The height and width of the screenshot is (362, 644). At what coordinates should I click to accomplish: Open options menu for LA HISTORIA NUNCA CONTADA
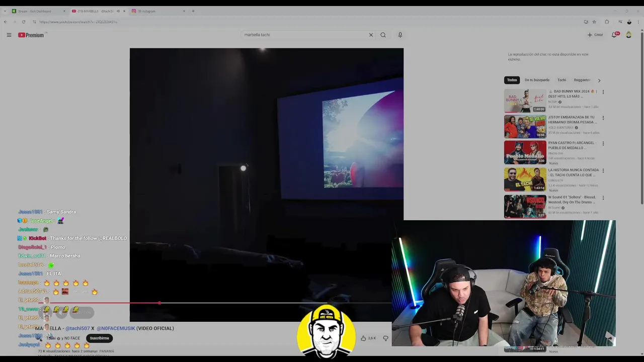coord(603,170)
